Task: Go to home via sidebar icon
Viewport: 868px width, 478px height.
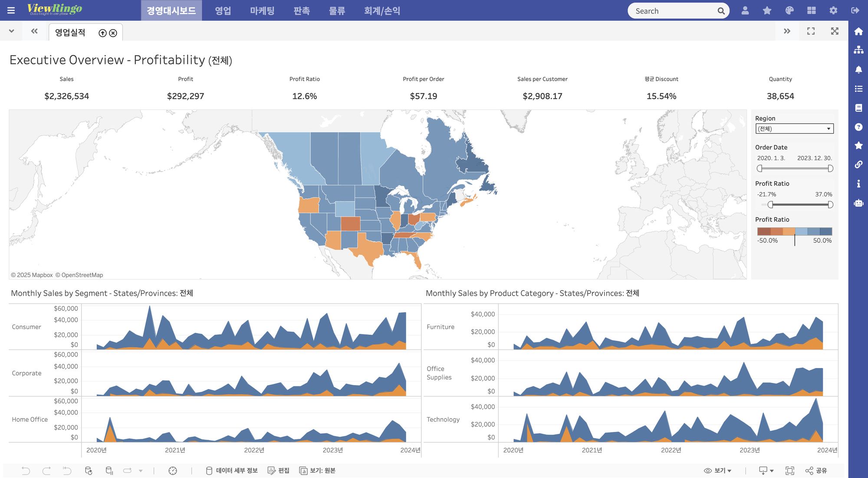Action: point(858,31)
